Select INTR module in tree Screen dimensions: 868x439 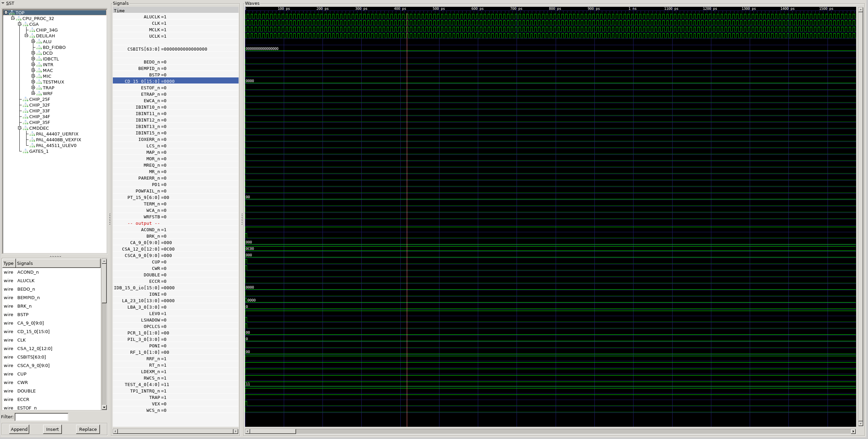coord(48,65)
